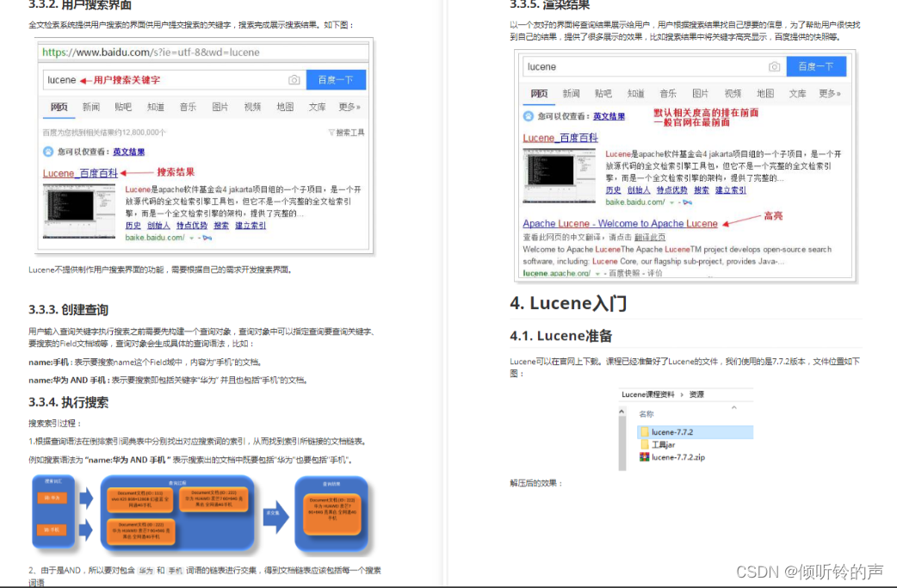Select 知道 tab in section 3.3.5 screenshot
This screenshot has height=588, width=897.
point(635,94)
